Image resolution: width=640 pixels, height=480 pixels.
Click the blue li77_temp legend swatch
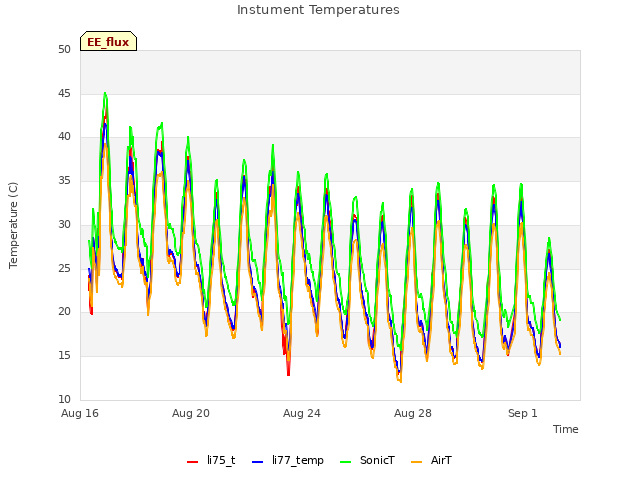pyautogui.click(x=258, y=462)
